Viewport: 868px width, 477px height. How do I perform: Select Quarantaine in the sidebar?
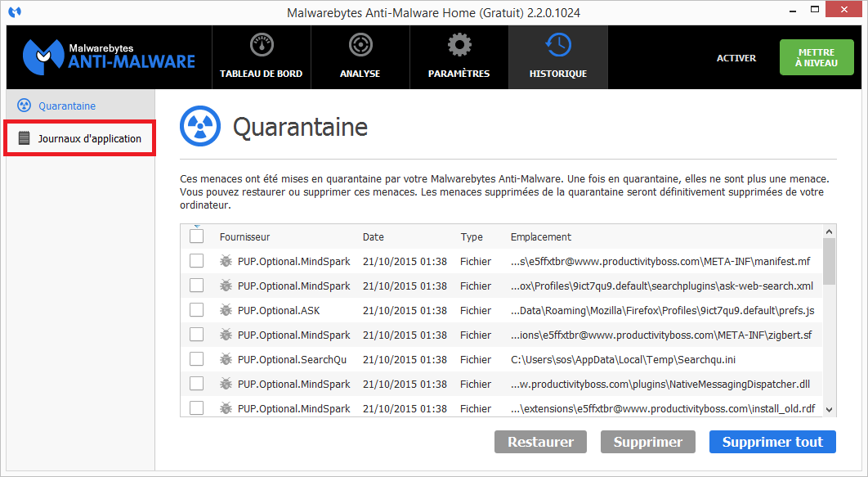pyautogui.click(x=67, y=106)
